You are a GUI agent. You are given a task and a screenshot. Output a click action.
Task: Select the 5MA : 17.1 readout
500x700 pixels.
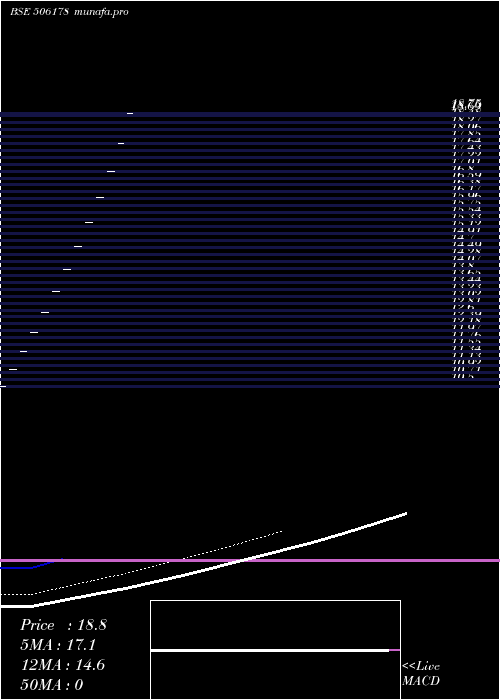click(58, 645)
